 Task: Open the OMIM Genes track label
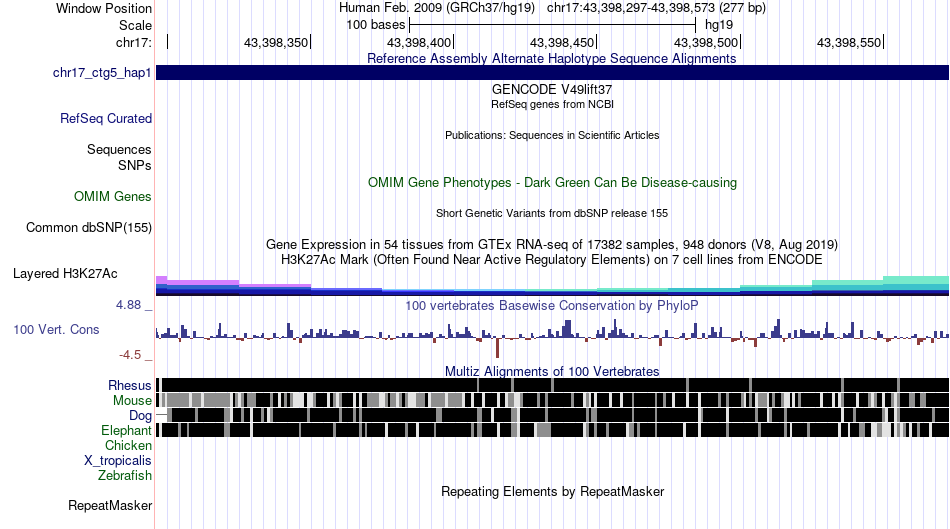pos(113,196)
